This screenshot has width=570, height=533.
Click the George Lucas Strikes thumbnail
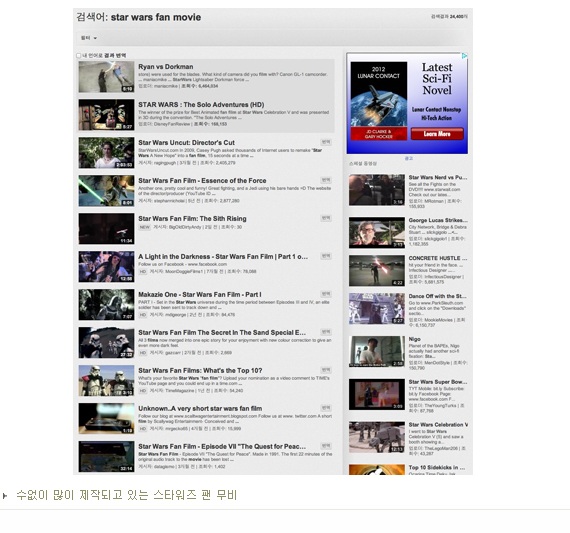(377, 233)
